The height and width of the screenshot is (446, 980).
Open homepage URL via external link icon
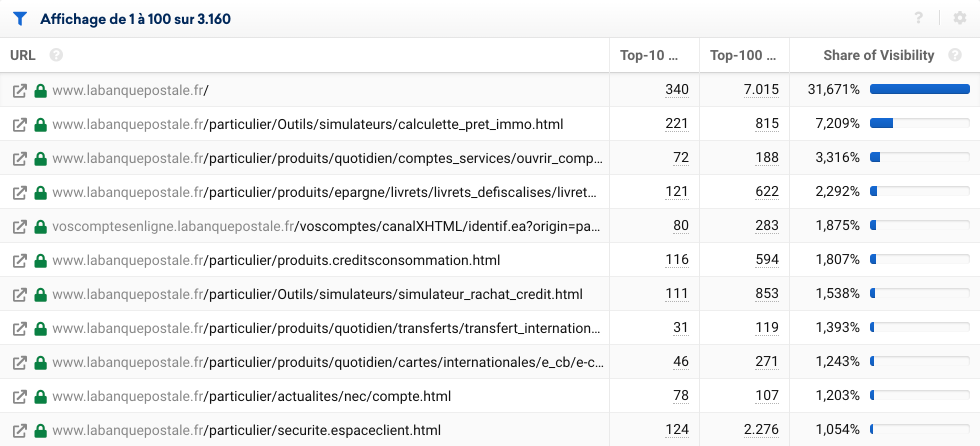point(19,90)
